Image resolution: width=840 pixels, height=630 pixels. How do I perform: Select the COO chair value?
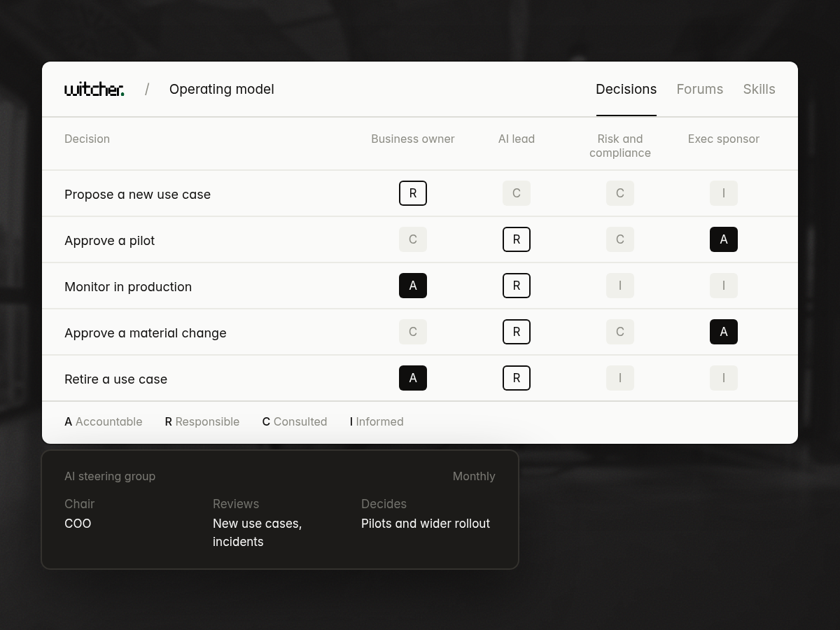point(78,524)
